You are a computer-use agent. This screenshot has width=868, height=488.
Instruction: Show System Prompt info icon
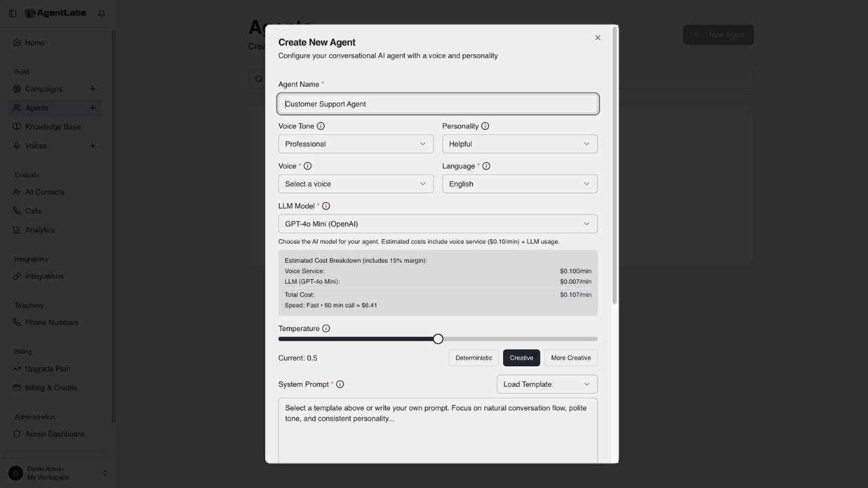340,384
